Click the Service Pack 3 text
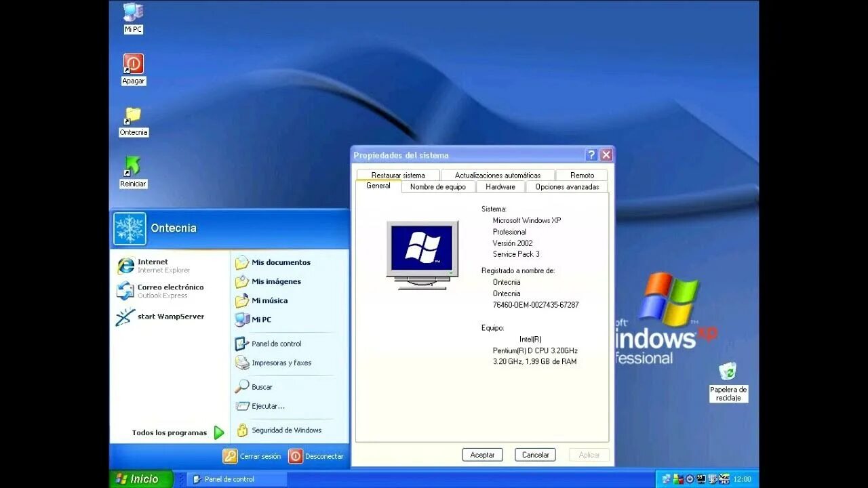The image size is (868, 488). point(516,254)
